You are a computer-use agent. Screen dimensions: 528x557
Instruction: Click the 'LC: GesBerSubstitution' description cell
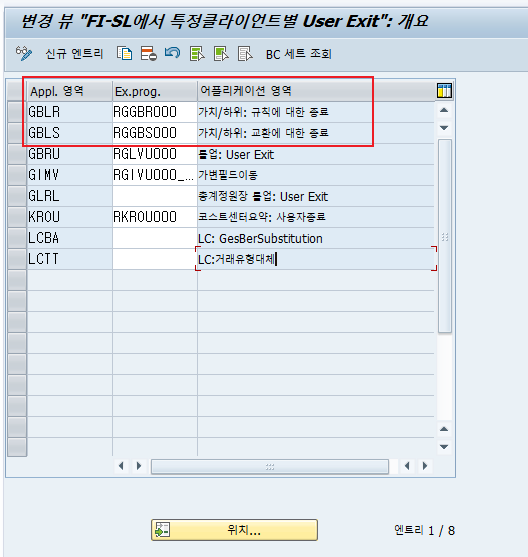pyautogui.click(x=316, y=238)
